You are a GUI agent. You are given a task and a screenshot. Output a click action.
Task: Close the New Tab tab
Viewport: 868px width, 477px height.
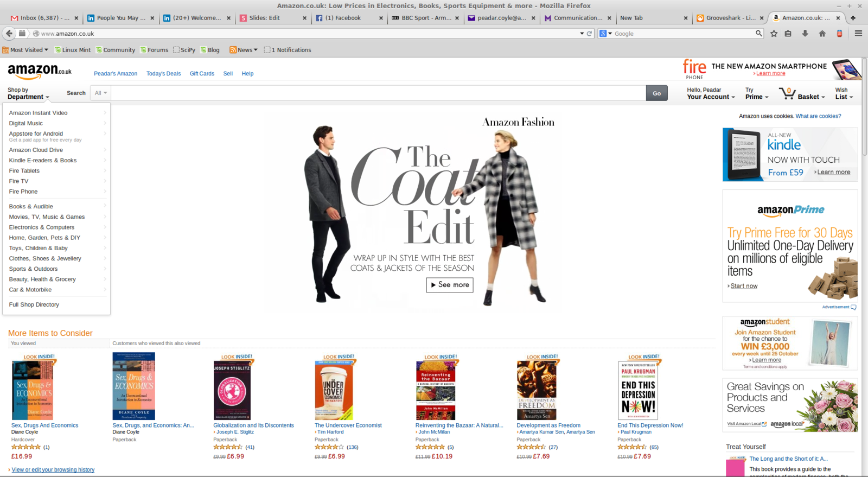pyautogui.click(x=686, y=18)
